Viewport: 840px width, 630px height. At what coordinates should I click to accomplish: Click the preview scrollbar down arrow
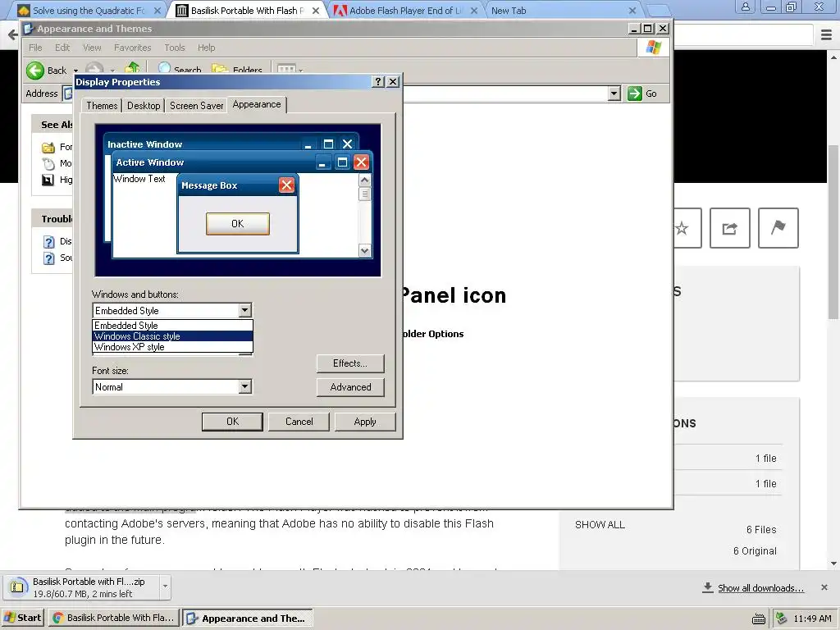365,250
